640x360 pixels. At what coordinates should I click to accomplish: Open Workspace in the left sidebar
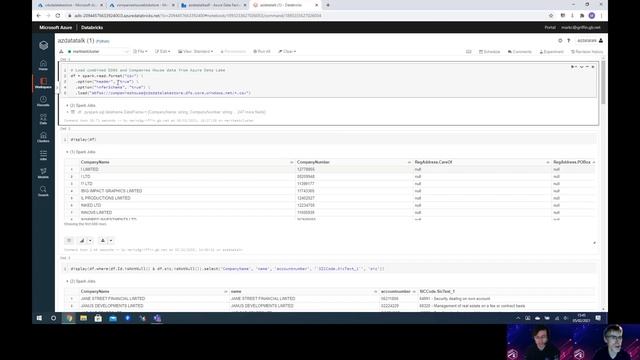(43, 83)
